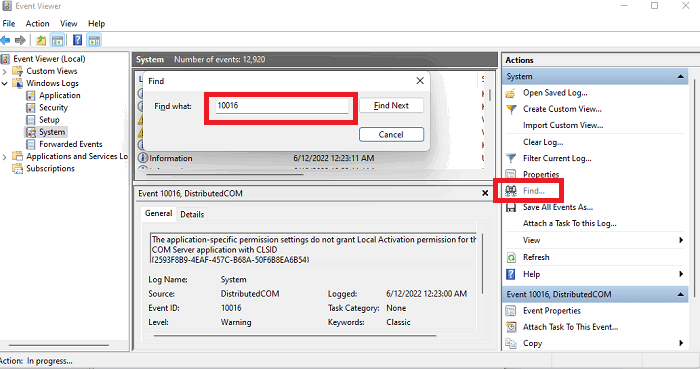Expand Applications and Services Logs node

point(4,157)
